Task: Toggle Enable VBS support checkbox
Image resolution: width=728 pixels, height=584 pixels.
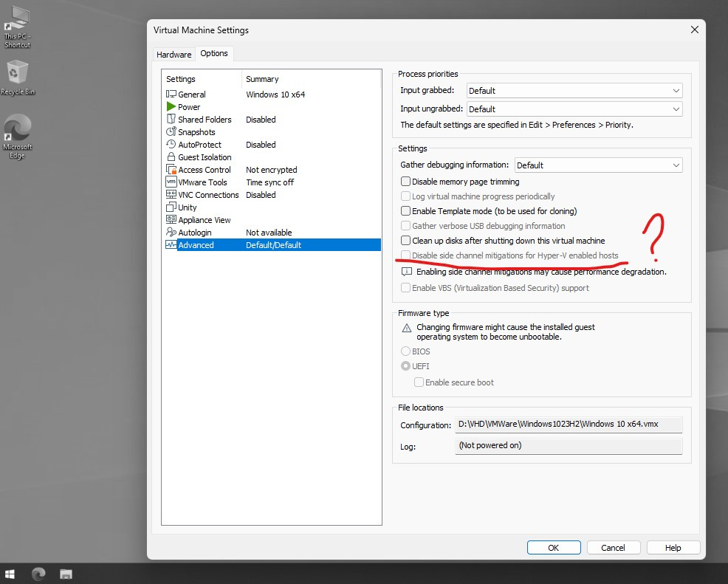Action: [x=405, y=288]
